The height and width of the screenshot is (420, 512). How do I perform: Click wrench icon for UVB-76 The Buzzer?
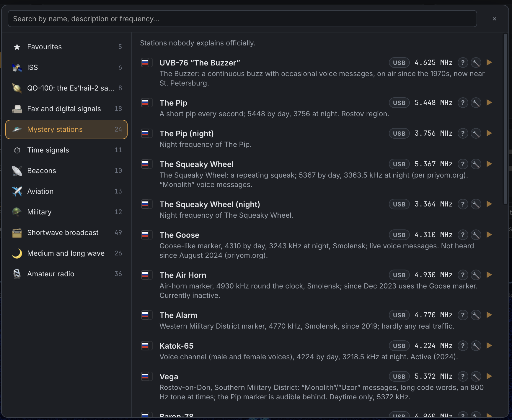pos(476,63)
